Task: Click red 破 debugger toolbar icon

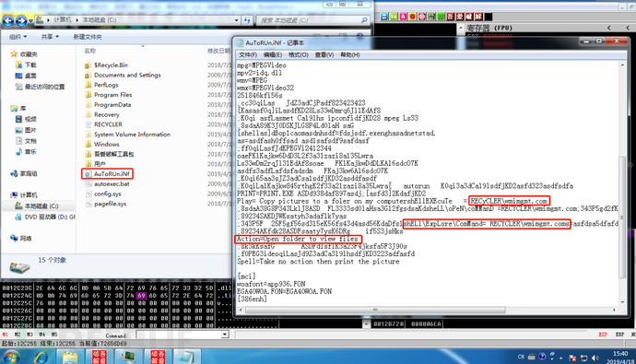Action: (x=469, y=17)
